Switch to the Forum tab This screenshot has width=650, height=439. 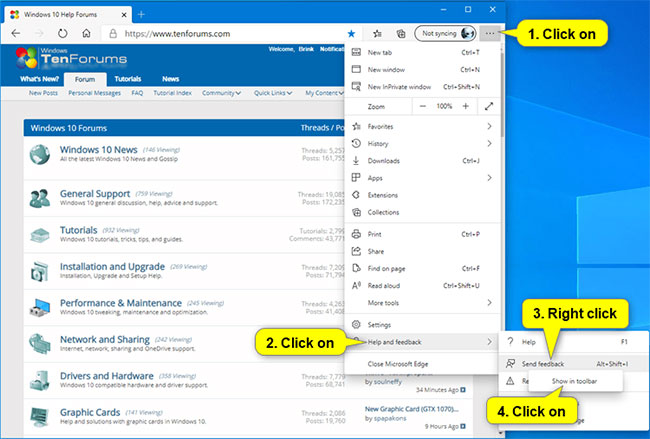(85, 79)
